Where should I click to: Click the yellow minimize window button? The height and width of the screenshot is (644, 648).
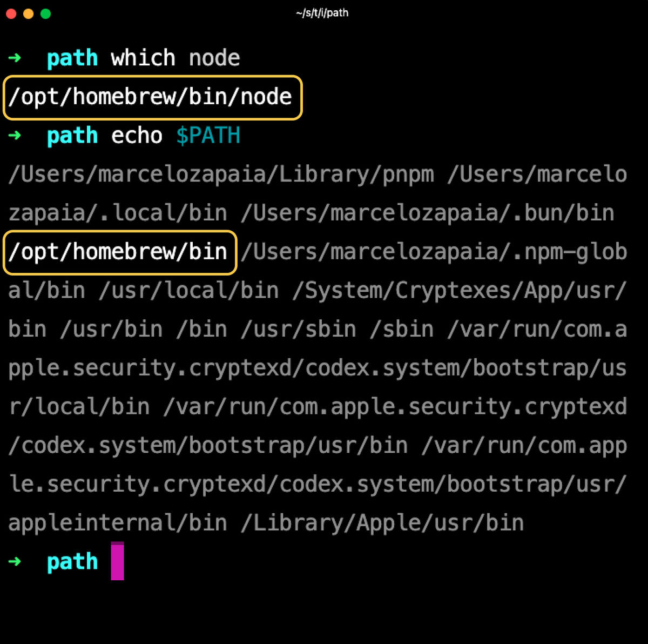[29, 14]
